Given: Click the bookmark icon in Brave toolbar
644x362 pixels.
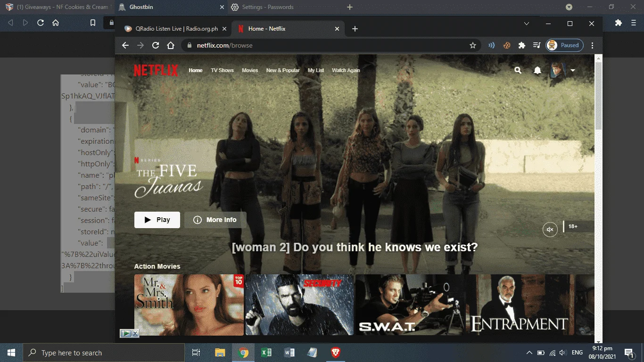Looking at the screenshot, I should click(x=93, y=23).
